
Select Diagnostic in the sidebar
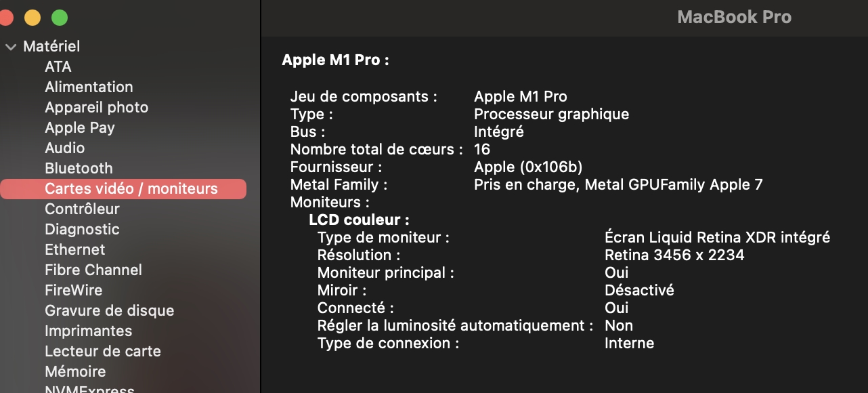pos(82,229)
